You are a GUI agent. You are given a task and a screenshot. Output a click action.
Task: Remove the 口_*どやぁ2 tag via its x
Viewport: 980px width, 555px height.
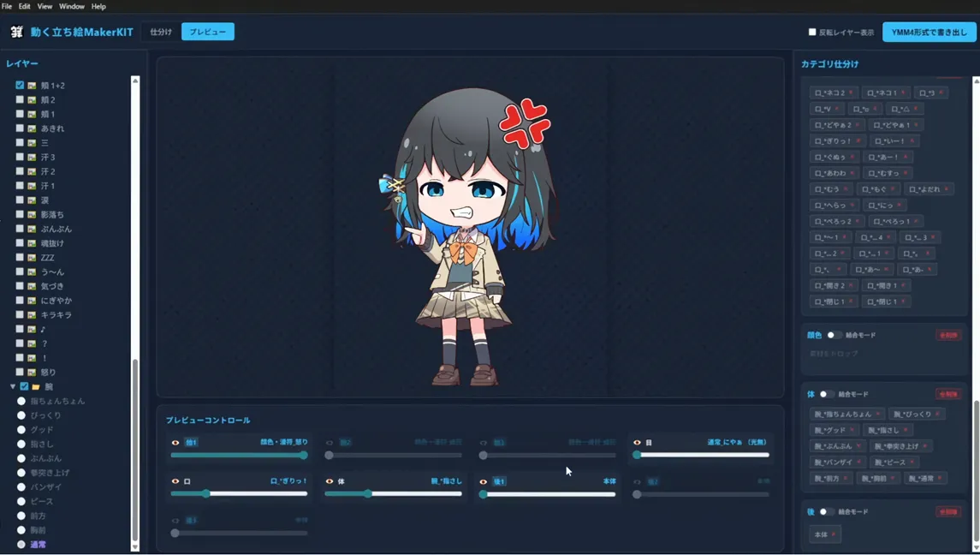(858, 124)
